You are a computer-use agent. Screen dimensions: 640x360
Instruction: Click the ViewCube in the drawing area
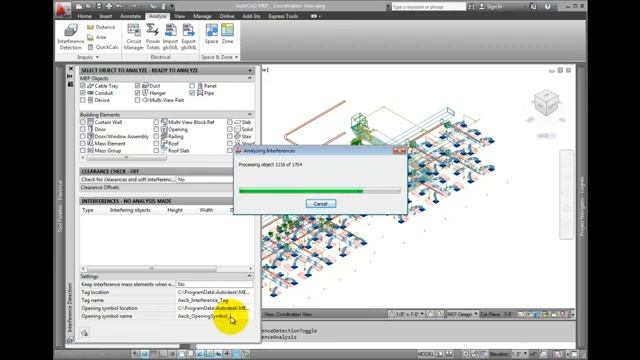[546, 102]
